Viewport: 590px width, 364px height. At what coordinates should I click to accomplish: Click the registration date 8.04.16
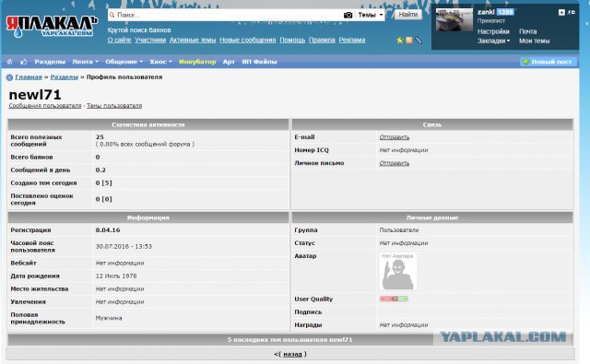point(108,230)
